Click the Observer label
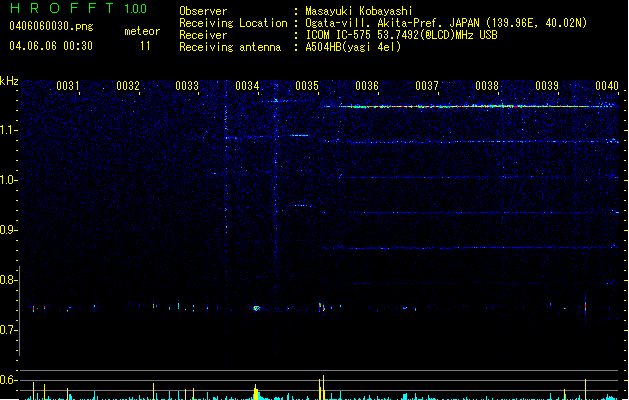This screenshot has height=400, width=629. (x=203, y=11)
